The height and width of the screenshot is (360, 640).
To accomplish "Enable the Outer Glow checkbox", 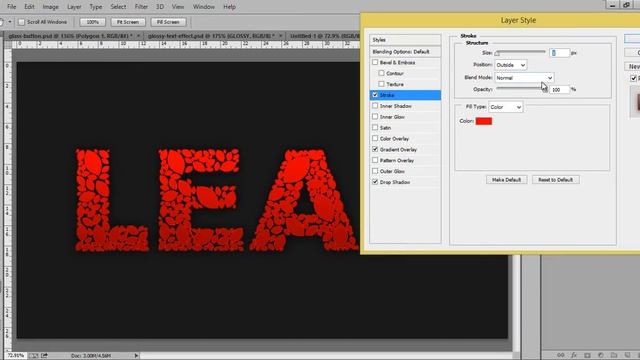I will (375, 171).
